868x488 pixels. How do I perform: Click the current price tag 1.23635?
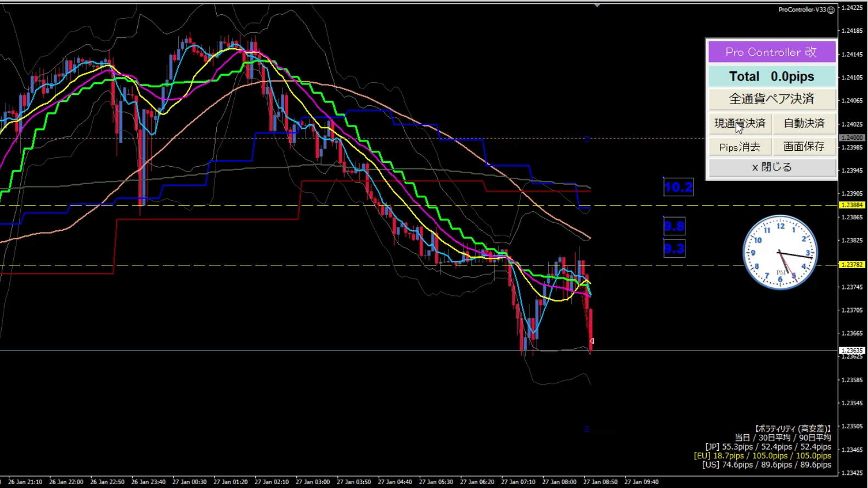[x=852, y=350]
